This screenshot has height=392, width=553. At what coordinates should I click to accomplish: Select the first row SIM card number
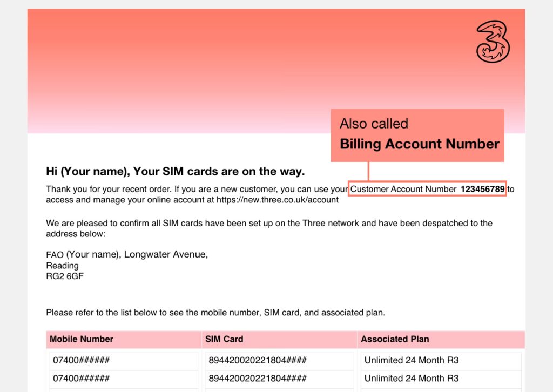[258, 360]
